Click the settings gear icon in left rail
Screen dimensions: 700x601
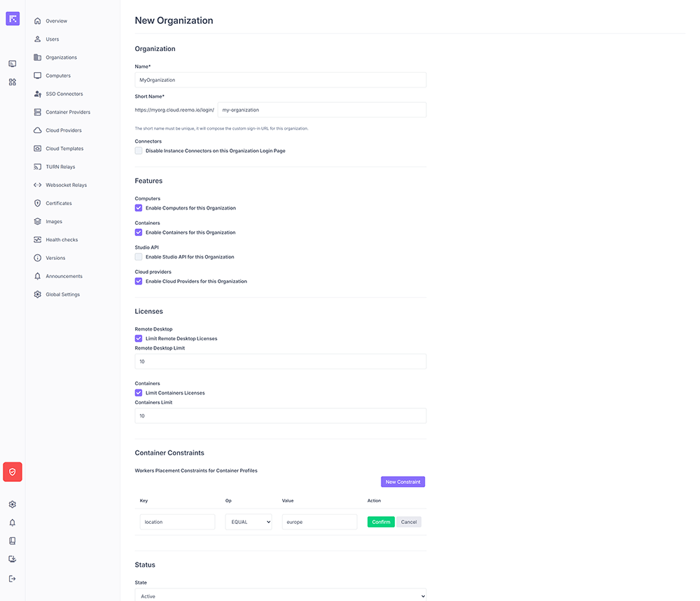point(13,504)
